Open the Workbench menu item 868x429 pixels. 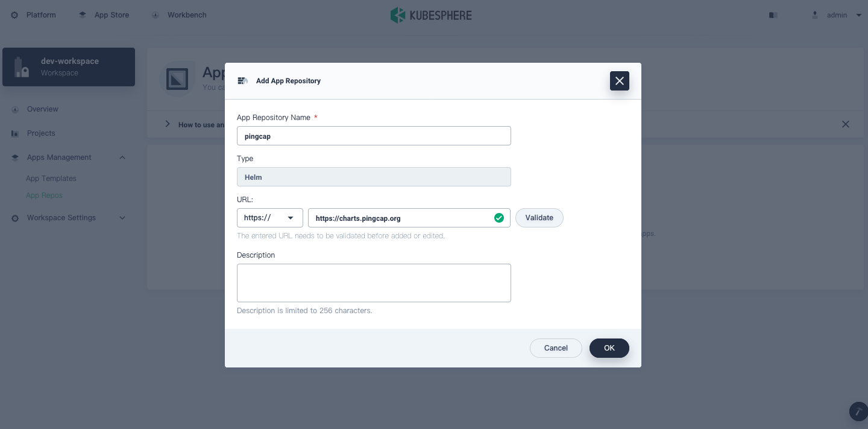pyautogui.click(x=186, y=14)
